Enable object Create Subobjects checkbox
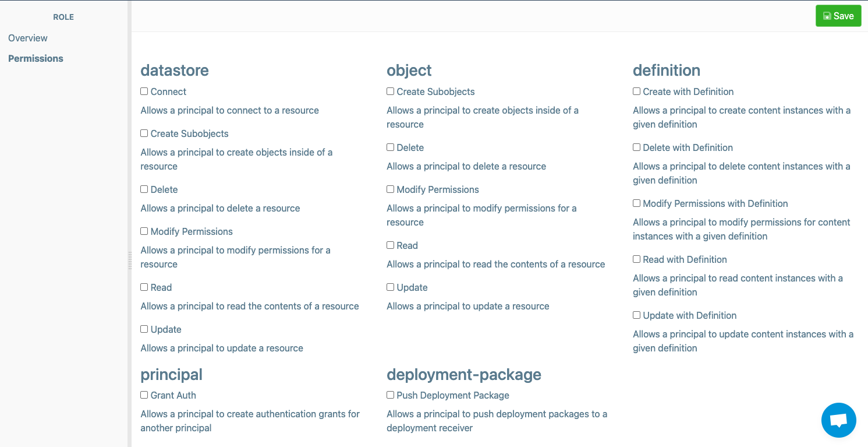This screenshot has width=868, height=447. coord(390,91)
